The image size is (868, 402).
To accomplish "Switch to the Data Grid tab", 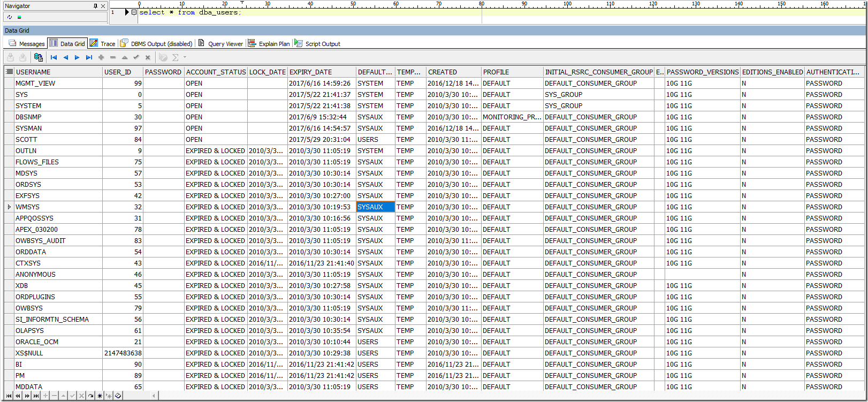I will 67,43.
